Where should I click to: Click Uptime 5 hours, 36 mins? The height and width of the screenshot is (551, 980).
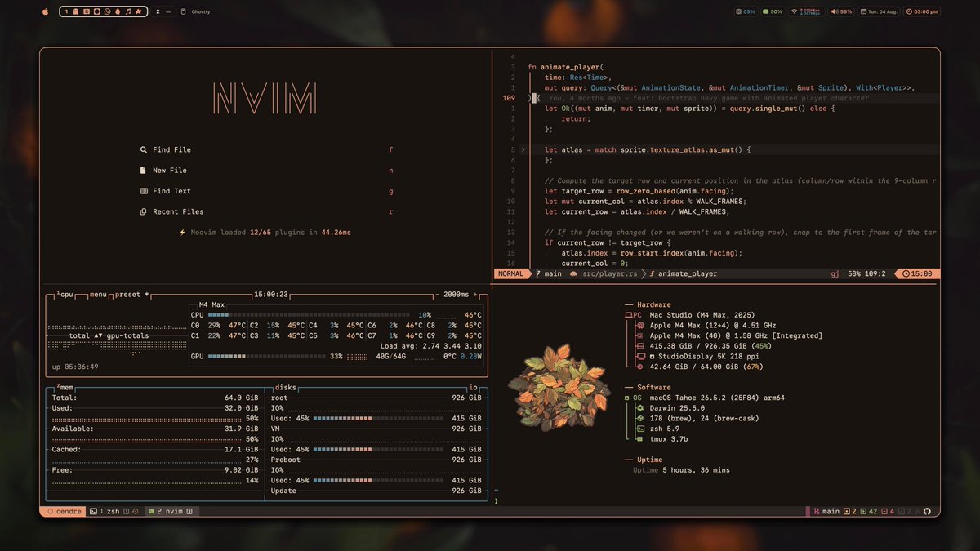click(x=681, y=470)
